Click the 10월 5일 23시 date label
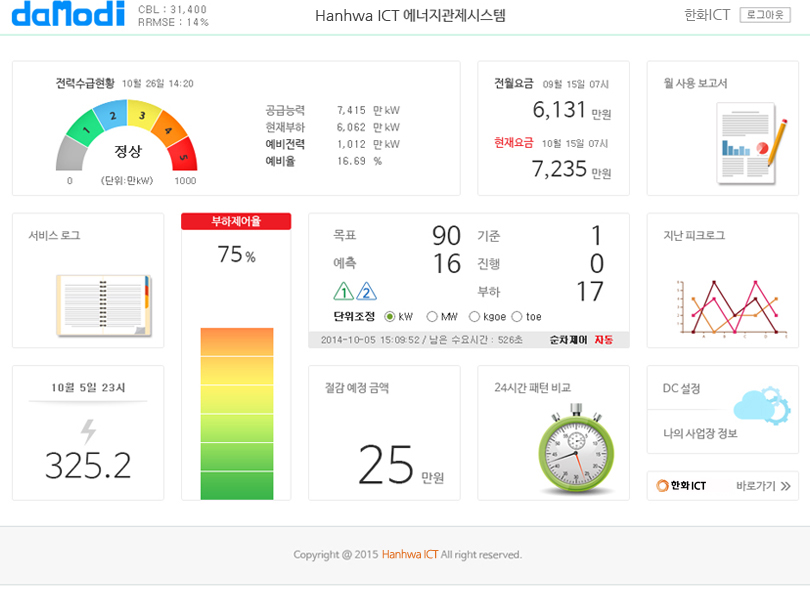Image resolution: width=810 pixels, height=590 pixels. click(x=88, y=387)
